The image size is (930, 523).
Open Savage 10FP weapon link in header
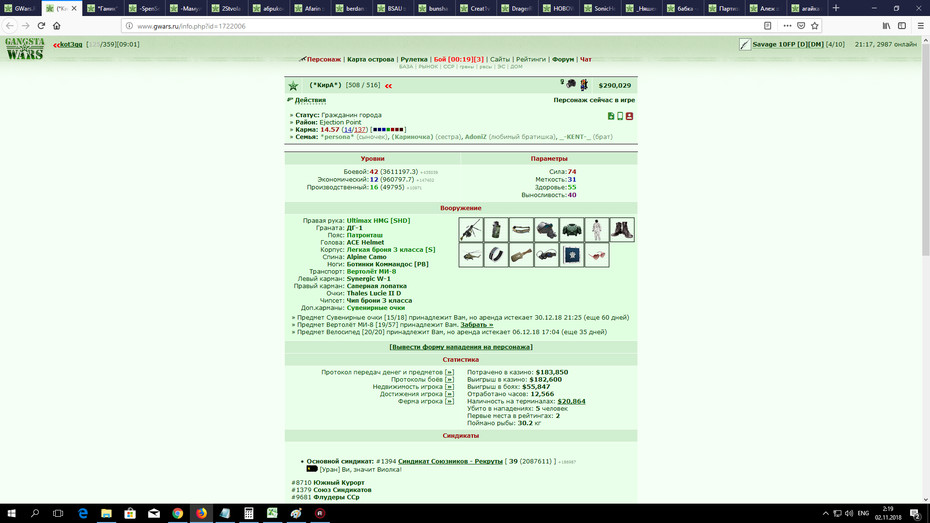[x=788, y=44]
